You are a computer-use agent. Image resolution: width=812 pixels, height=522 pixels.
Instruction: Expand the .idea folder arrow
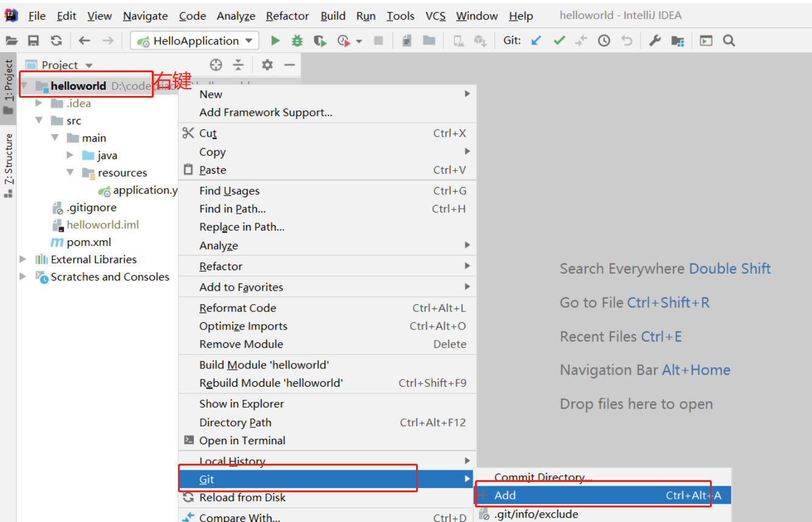pos(39,103)
